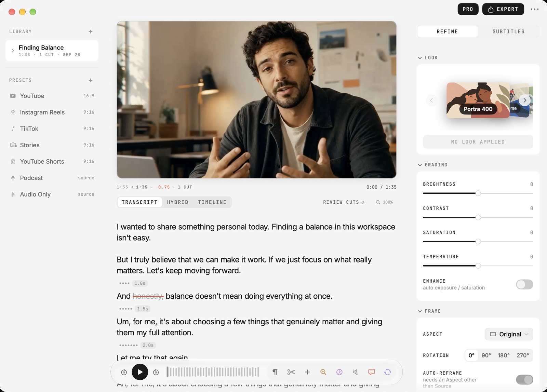Show the next look in the carousel
Image resolution: width=547 pixels, height=392 pixels.
pos(525,100)
